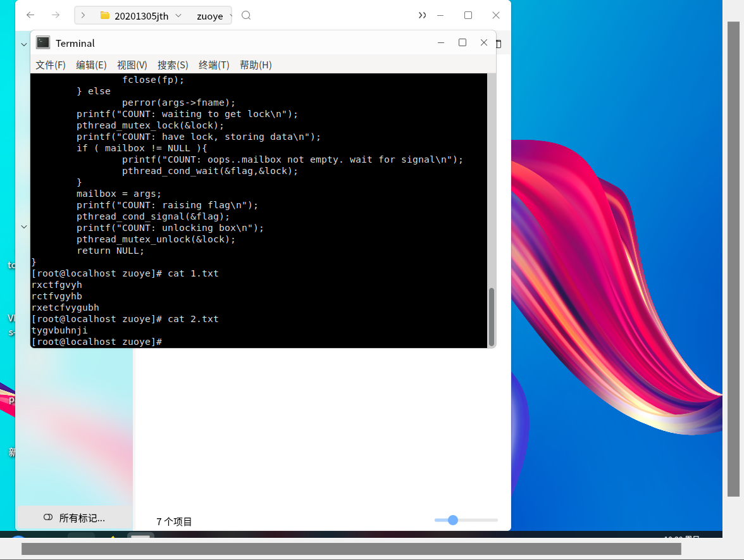Go back in file manager

tap(30, 15)
